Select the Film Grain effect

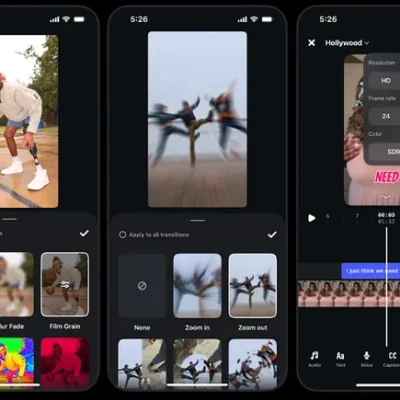coord(65,284)
